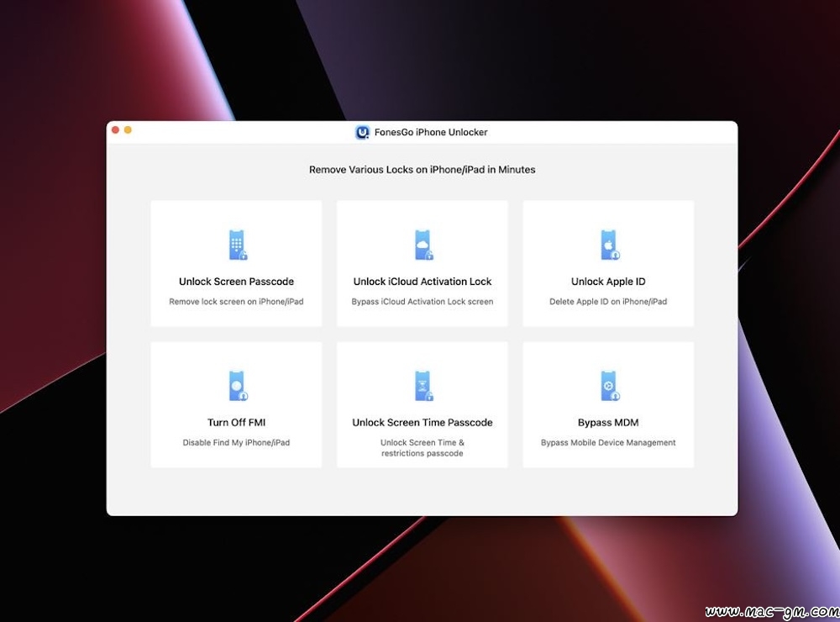Choose the Turn Off FMI title
This screenshot has height=622, width=840.
[x=236, y=423]
